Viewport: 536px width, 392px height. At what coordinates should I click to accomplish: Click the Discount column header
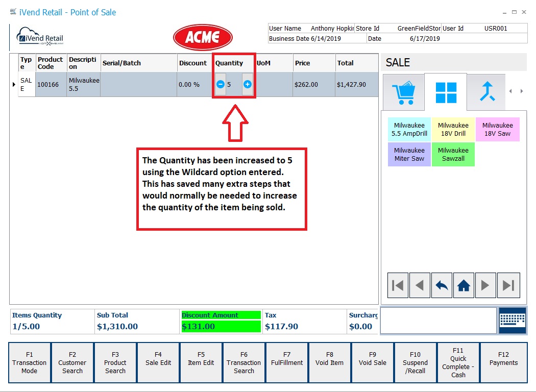click(x=194, y=63)
